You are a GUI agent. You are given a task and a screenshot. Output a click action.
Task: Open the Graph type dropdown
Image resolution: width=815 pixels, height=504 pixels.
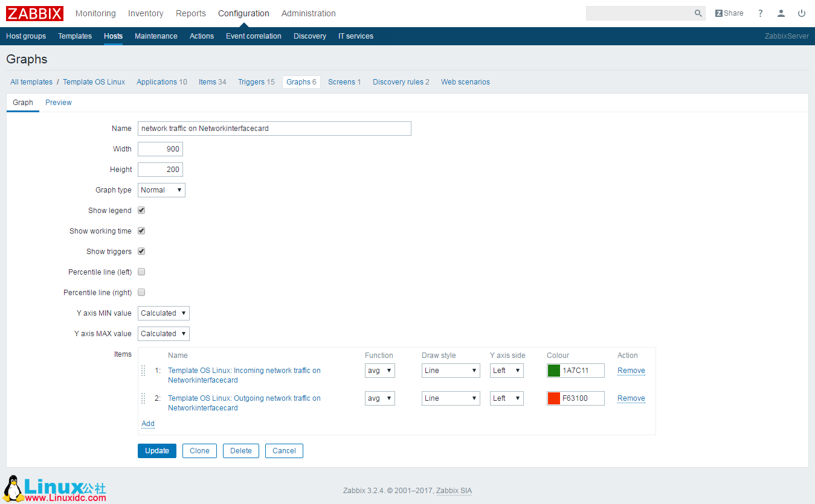(x=161, y=190)
